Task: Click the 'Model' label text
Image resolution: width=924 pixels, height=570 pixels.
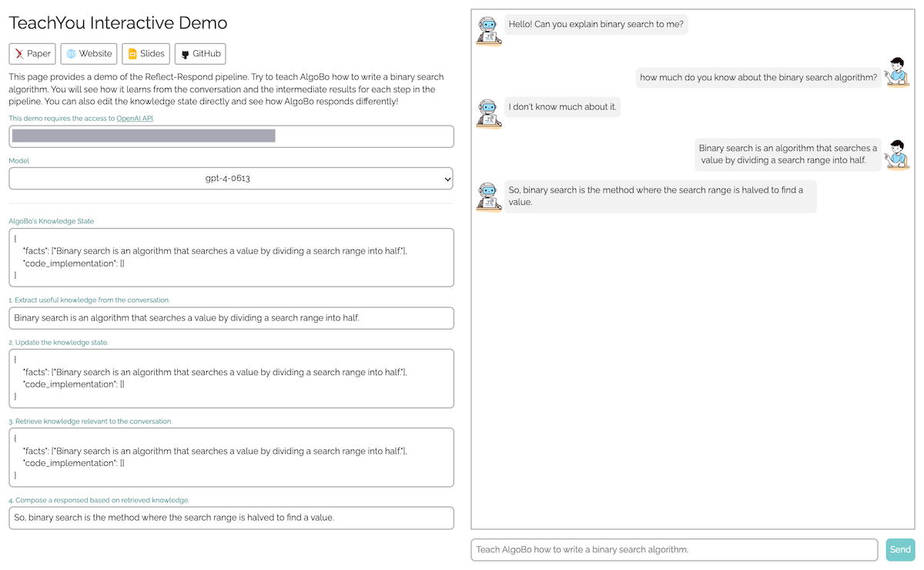Action: pyautogui.click(x=19, y=161)
